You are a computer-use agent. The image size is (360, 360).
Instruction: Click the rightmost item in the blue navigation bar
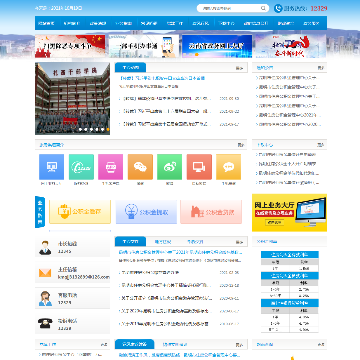pyautogui.click(x=311, y=23)
